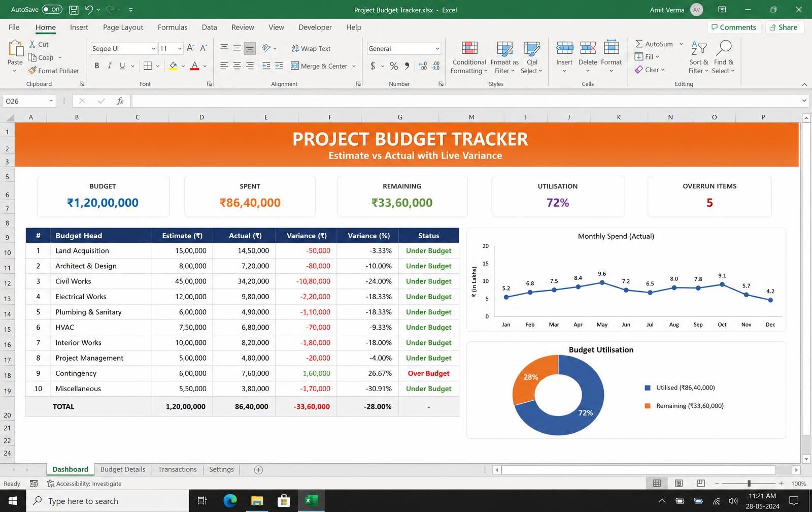Open the font size dropdown
Image resolution: width=812 pixels, height=512 pixels.
(x=180, y=48)
